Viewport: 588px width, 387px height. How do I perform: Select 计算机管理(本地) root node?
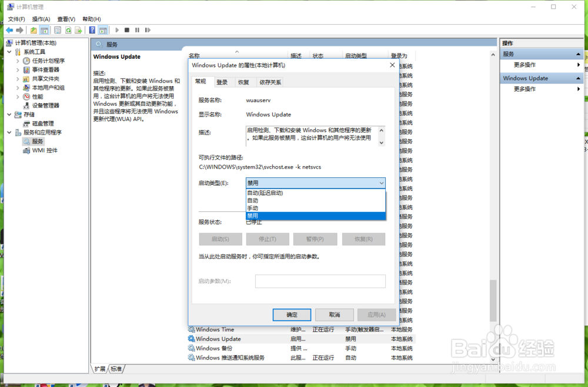coord(35,43)
